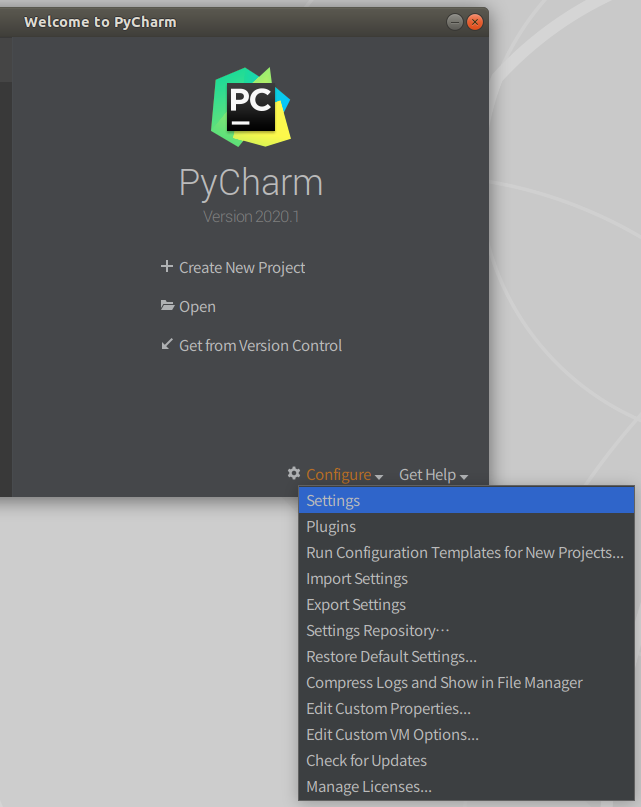Viewport: 641px width, 807px height.
Task: Minimize the Welcome to PyCharm window
Action: 455,22
